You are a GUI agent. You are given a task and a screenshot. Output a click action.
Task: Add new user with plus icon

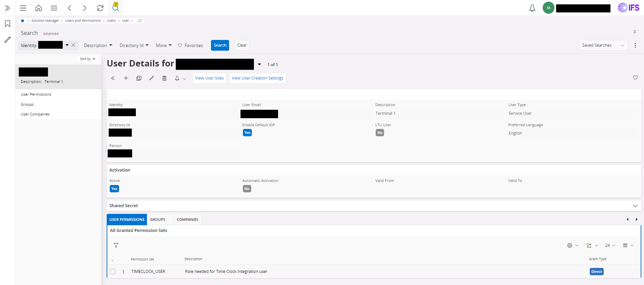click(126, 78)
